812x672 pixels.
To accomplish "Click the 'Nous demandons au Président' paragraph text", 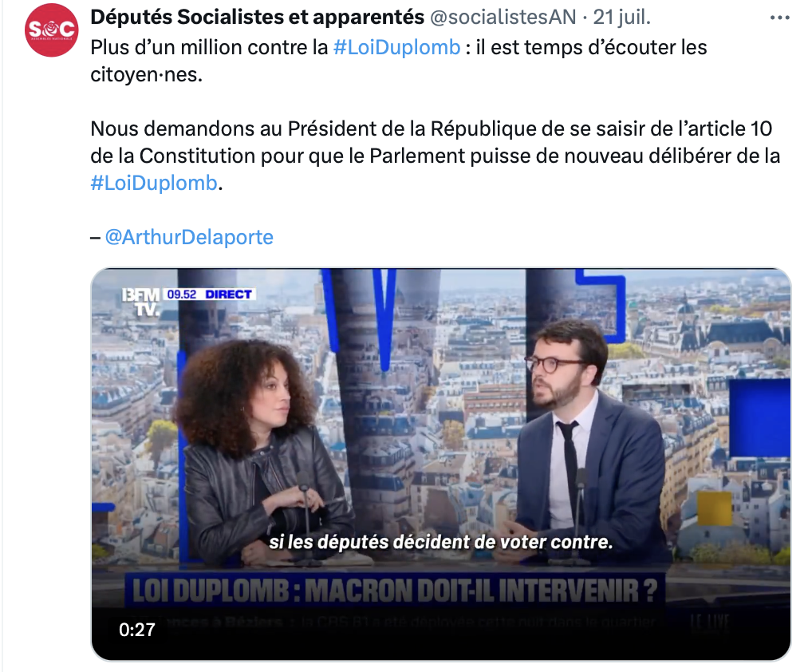I will pos(435,156).
